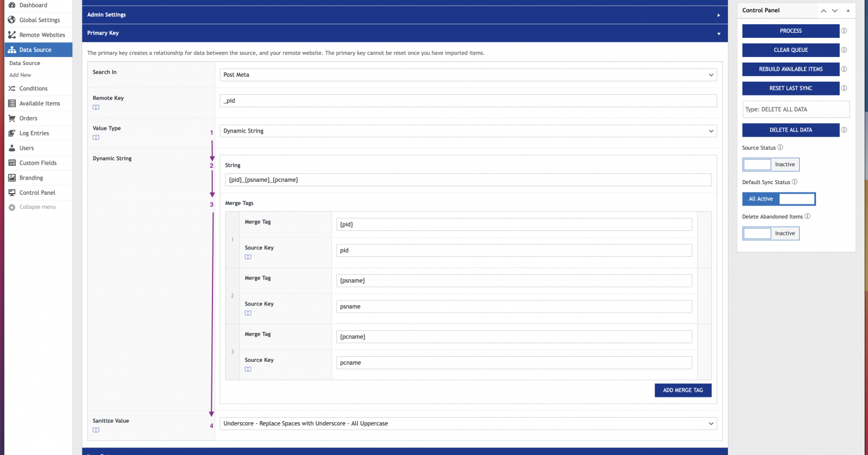Image resolution: width=868 pixels, height=455 pixels.
Task: Click the Branding image icon
Action: pyautogui.click(x=12, y=178)
